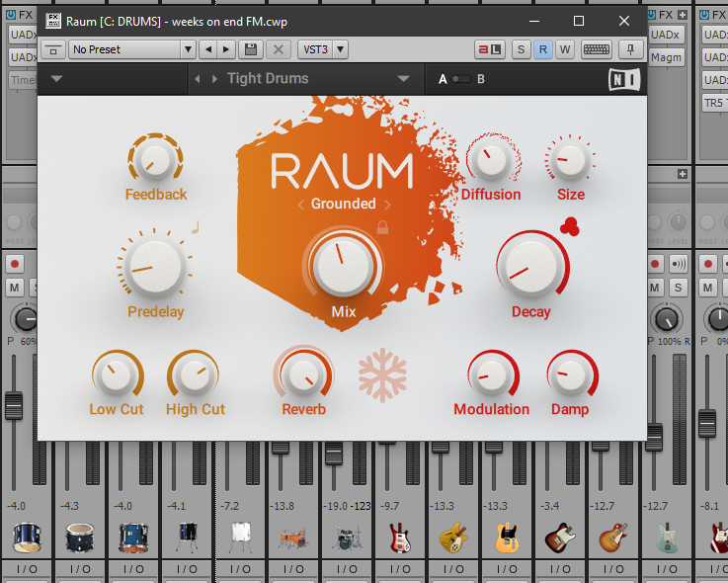Go to next preset in host toolbar
The image size is (728, 583).
click(226, 49)
